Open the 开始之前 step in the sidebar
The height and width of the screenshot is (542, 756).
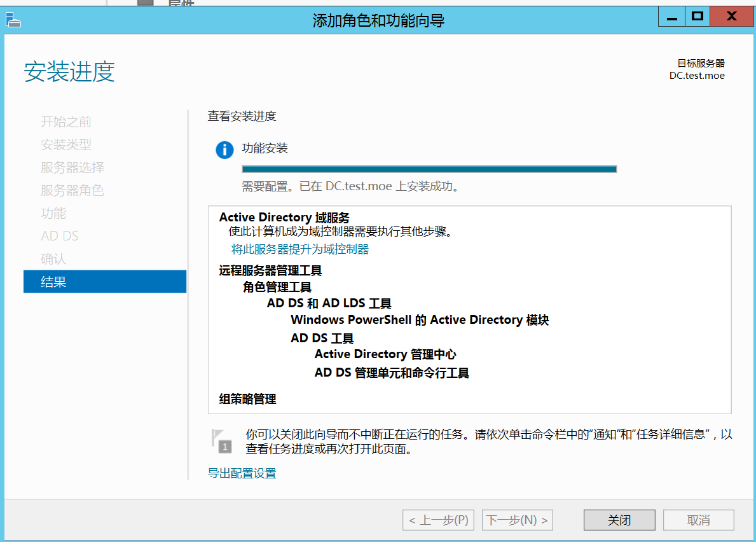point(66,122)
